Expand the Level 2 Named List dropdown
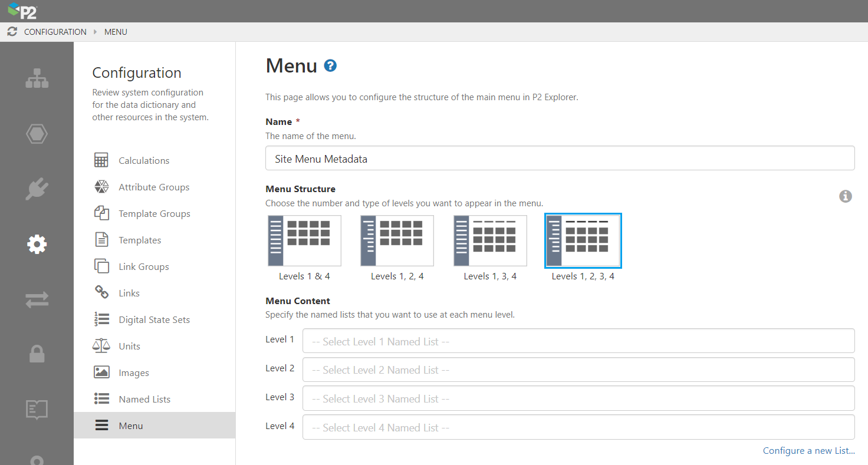The width and height of the screenshot is (868, 465). 578,370
